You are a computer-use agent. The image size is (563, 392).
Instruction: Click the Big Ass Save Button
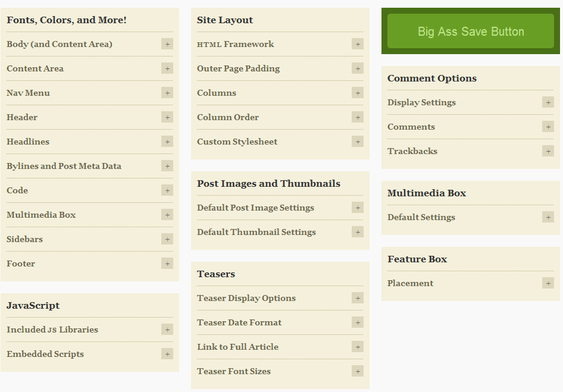tap(470, 32)
